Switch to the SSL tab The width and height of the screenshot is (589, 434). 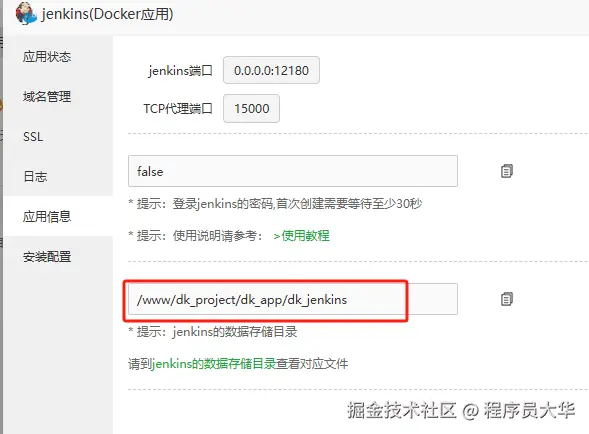(x=33, y=136)
